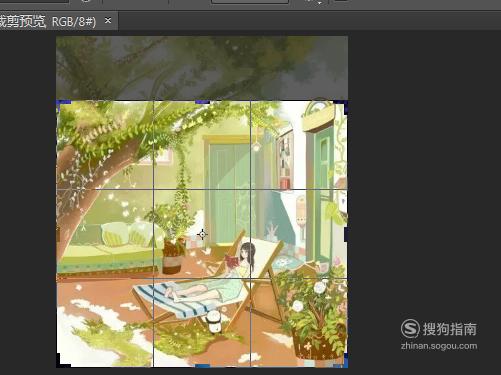Click the bottom-center crop edge handle
Viewport: 501px width, 375px height.
(202, 366)
